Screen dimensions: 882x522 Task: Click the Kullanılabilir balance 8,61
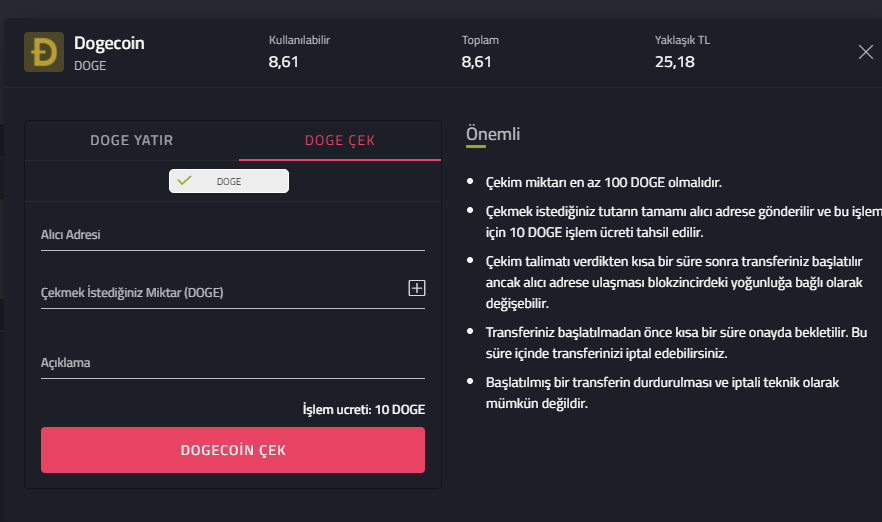284,62
